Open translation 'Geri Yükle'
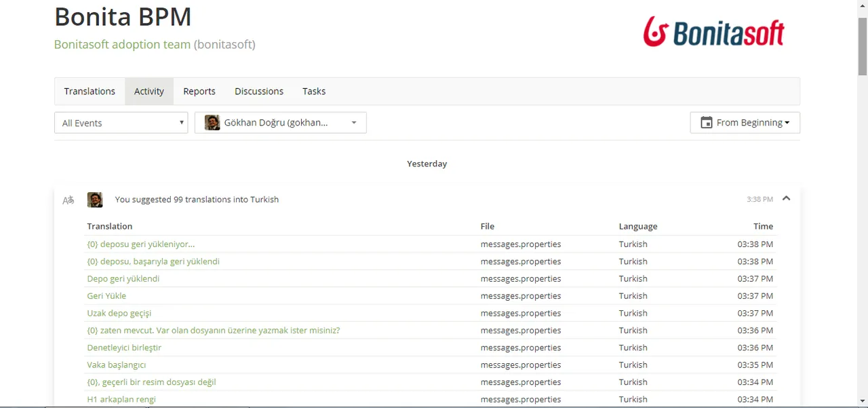Viewport: 868px width, 408px height. 106,296
